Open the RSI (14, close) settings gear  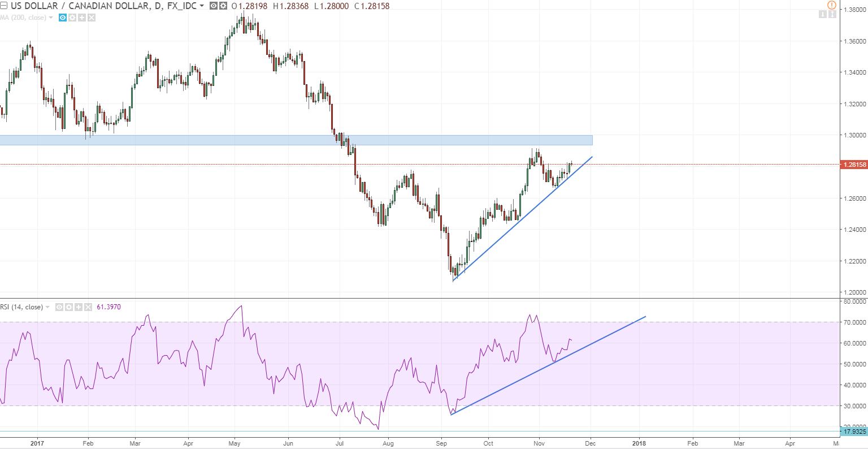69,307
